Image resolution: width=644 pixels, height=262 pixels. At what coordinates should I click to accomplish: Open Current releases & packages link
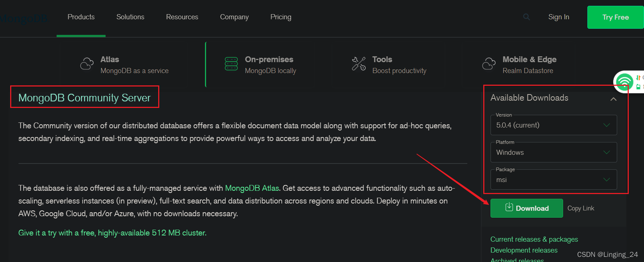click(x=534, y=239)
